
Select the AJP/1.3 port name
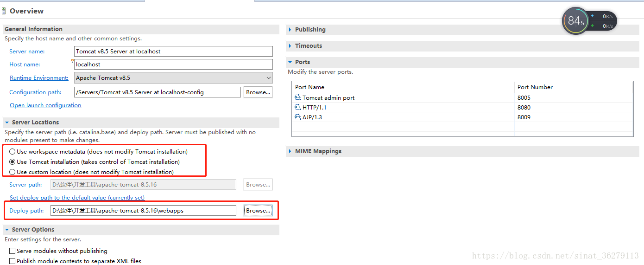[x=312, y=117]
